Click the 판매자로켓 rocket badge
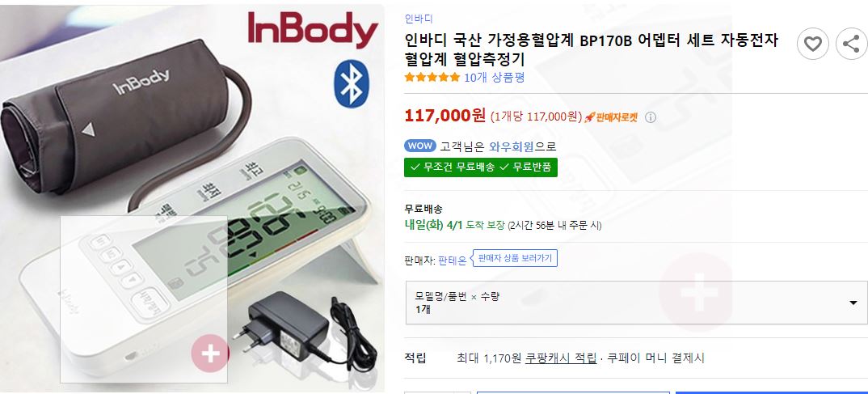868x394 pixels. coord(611,117)
